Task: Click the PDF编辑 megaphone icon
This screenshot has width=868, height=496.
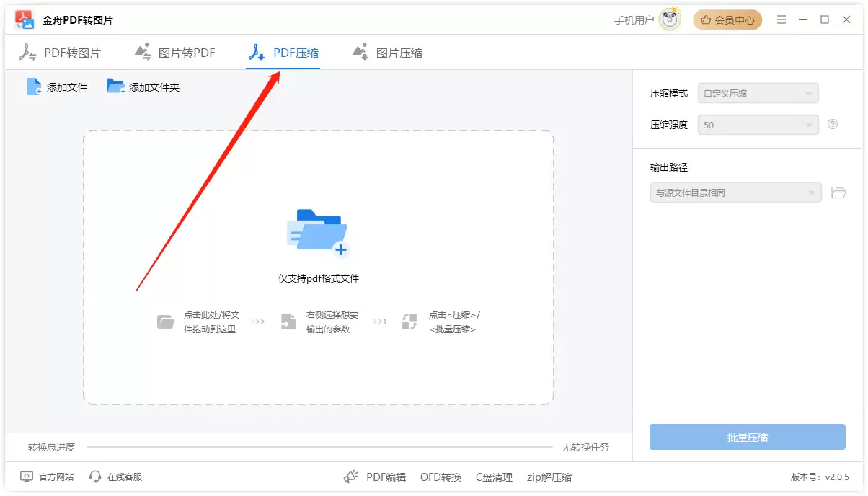Action: click(351, 477)
